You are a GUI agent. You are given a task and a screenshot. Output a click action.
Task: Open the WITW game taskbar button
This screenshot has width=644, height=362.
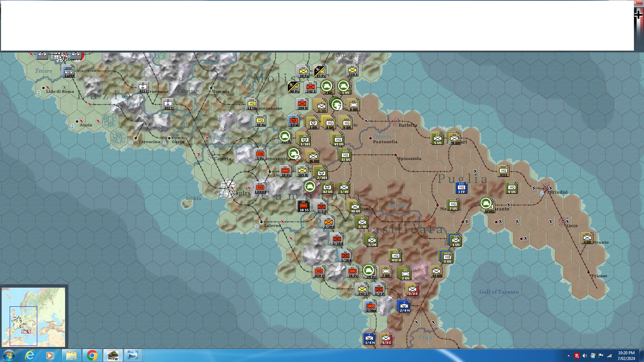(x=113, y=355)
